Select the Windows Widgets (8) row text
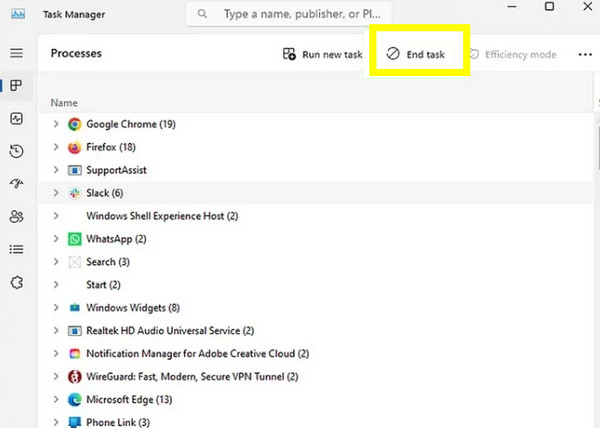The height and width of the screenshot is (428, 600). coord(133,308)
